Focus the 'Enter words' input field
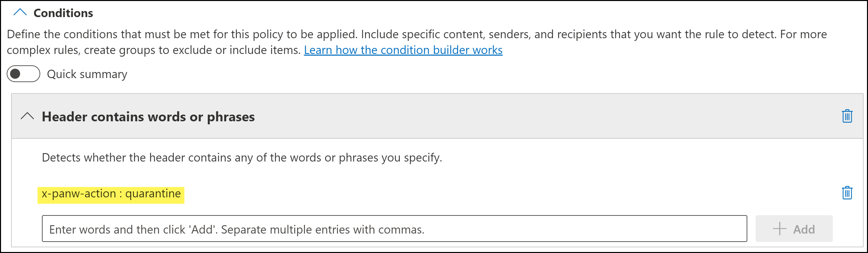 pos(394,229)
